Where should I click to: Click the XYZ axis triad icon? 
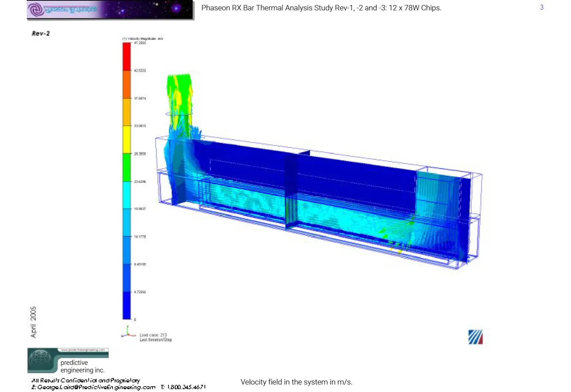[128, 332]
